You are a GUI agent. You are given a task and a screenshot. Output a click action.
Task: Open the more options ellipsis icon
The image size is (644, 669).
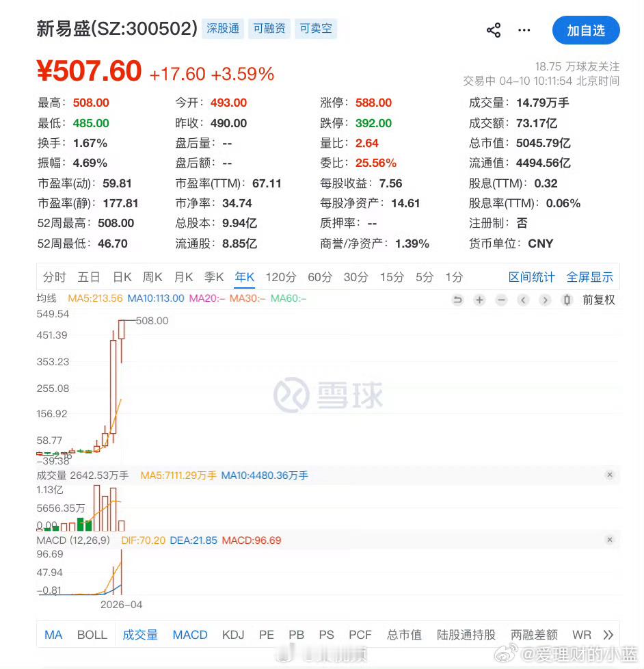[x=524, y=30]
